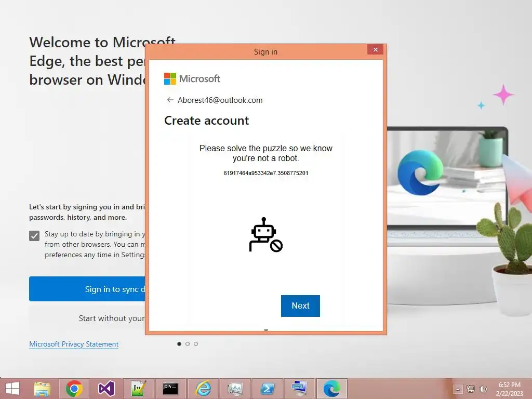Image resolution: width=532 pixels, height=399 pixels.
Task: Click the puzzle ID 61917464a953342e7.3508775201
Action: point(265,173)
